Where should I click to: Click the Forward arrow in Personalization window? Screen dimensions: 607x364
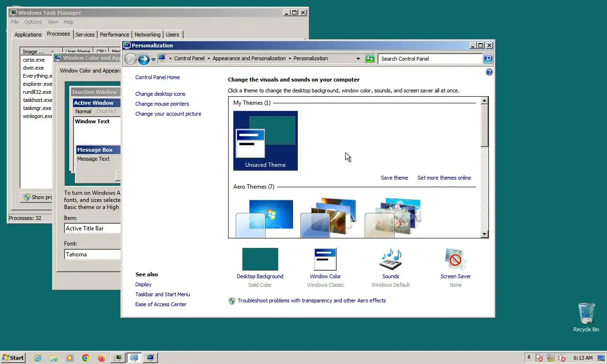click(144, 59)
